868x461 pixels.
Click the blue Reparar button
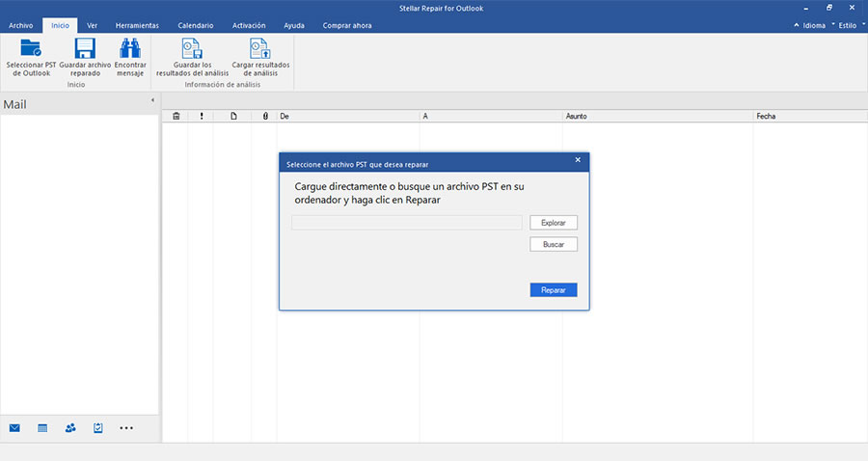[553, 290]
